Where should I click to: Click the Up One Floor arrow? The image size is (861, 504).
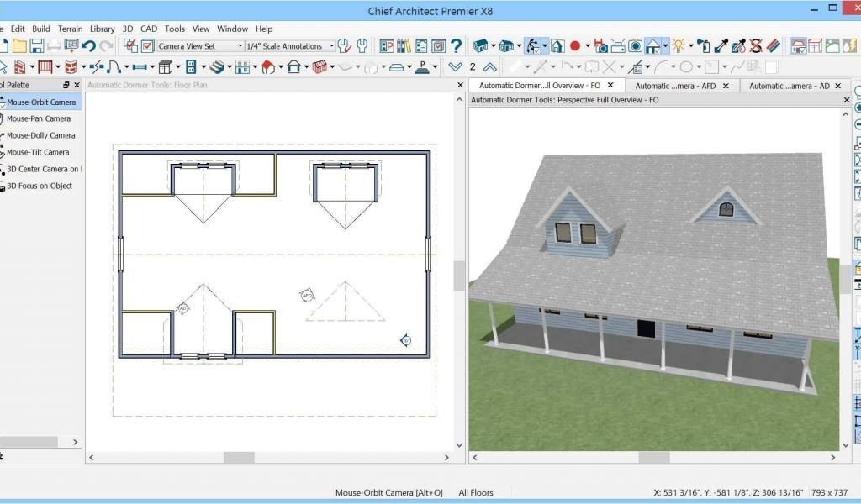click(x=490, y=67)
